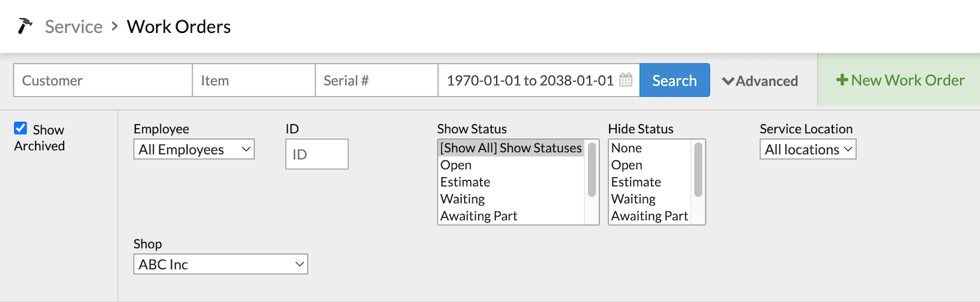980x302 pixels.
Task: Select Open in Hide Status list
Action: tap(650, 165)
